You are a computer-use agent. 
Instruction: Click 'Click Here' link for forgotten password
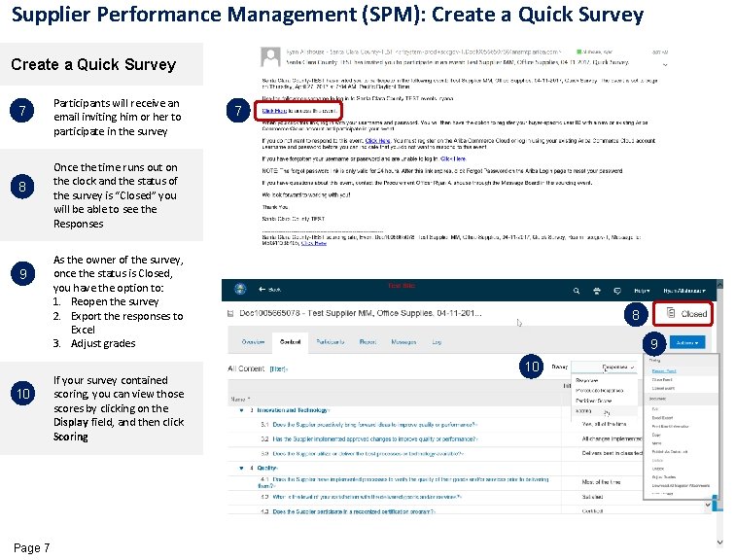(453, 158)
